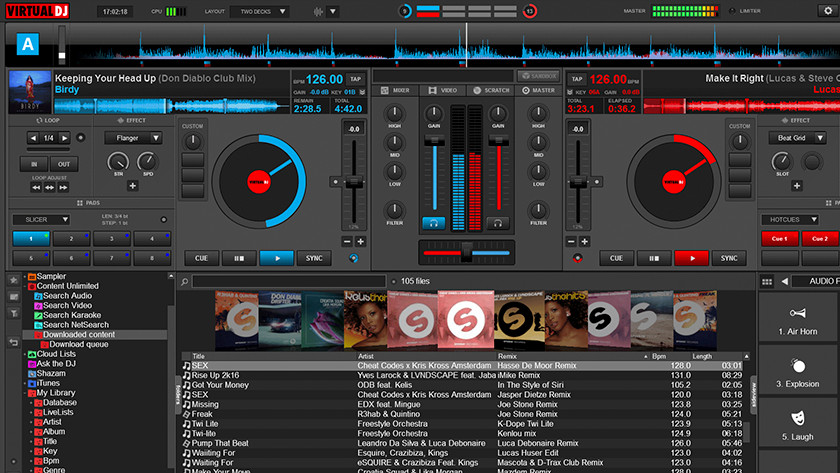Switch to the VIDEO tab
The width and height of the screenshot is (840, 473).
pyautogui.click(x=442, y=91)
